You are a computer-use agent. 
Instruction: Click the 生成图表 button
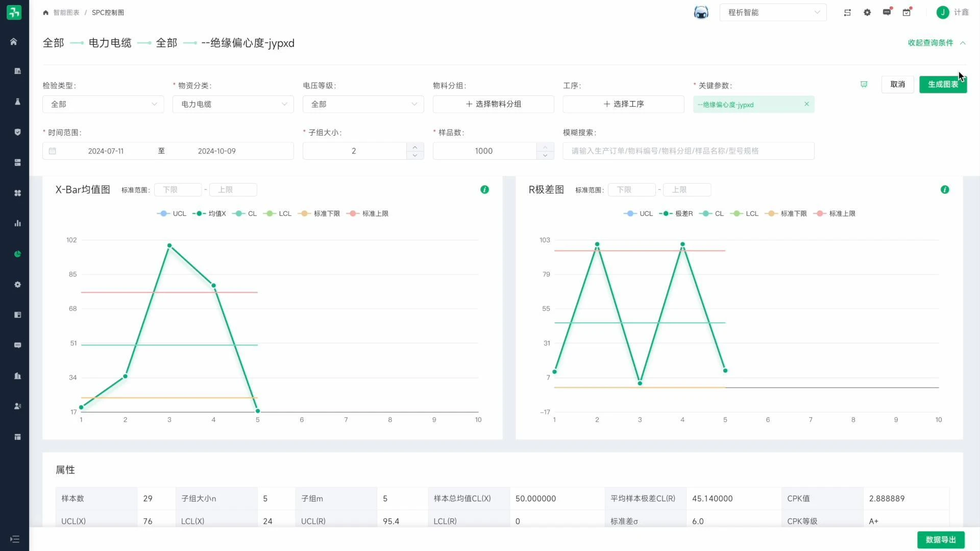(x=943, y=84)
